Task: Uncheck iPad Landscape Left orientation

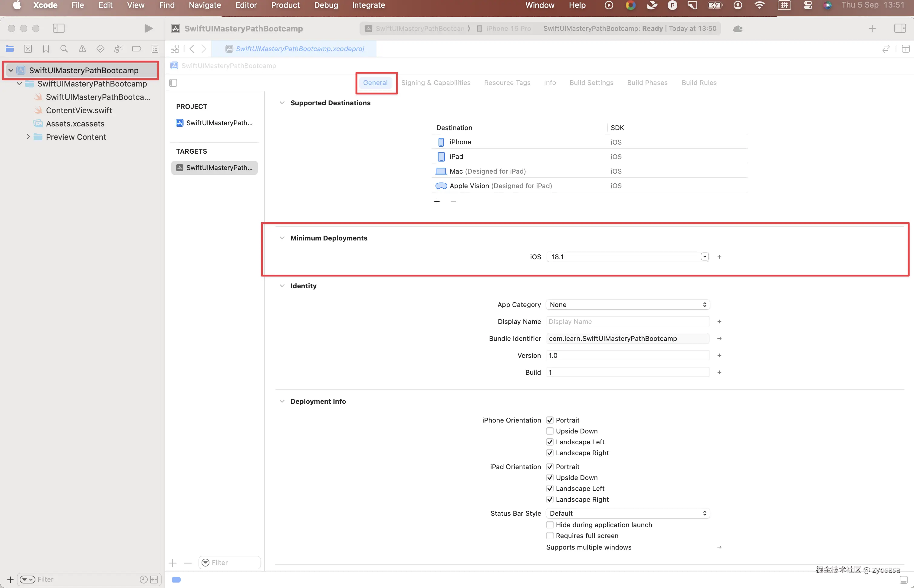Action: pyautogui.click(x=550, y=489)
